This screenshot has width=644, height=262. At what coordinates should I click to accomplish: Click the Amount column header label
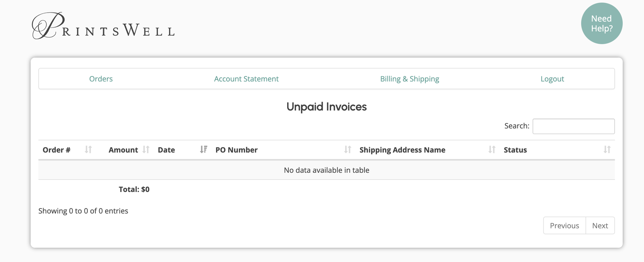pyautogui.click(x=123, y=150)
